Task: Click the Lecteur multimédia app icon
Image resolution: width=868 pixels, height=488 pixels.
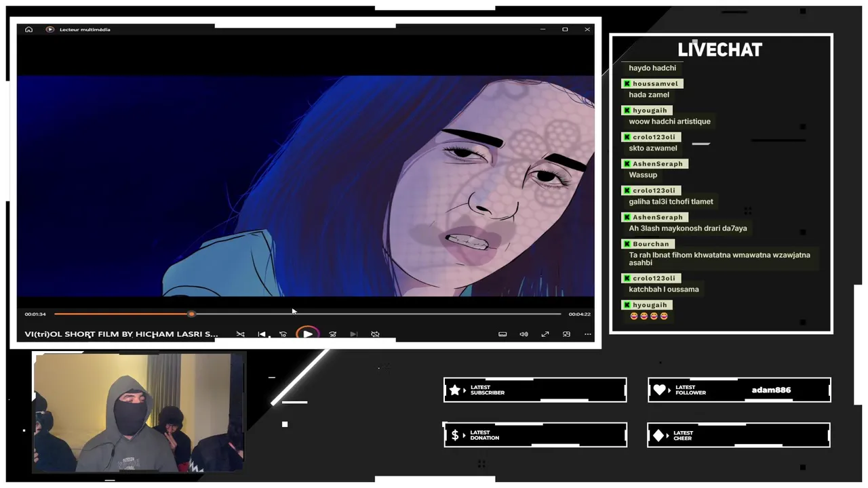Action: click(50, 29)
